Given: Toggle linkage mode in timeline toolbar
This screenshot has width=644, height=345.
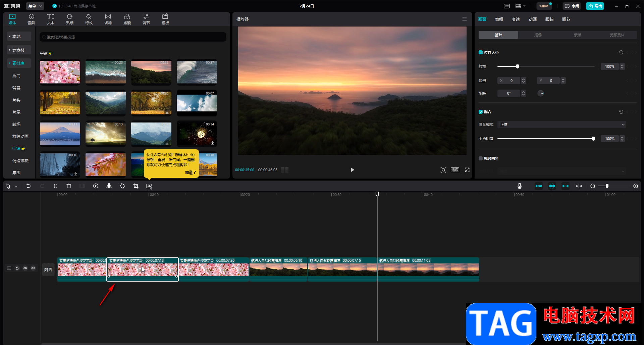Looking at the screenshot, I should pos(566,186).
